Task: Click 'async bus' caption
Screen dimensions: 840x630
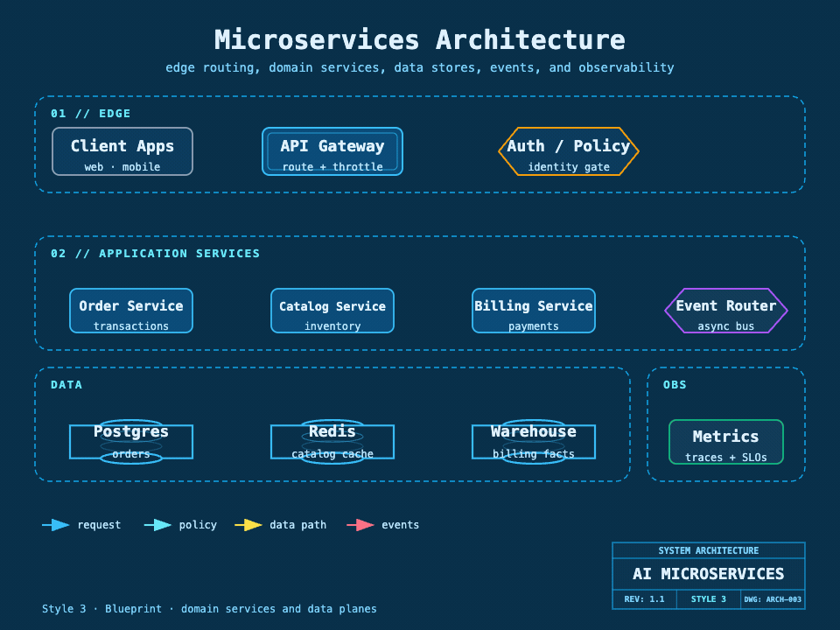Action: click(x=726, y=325)
